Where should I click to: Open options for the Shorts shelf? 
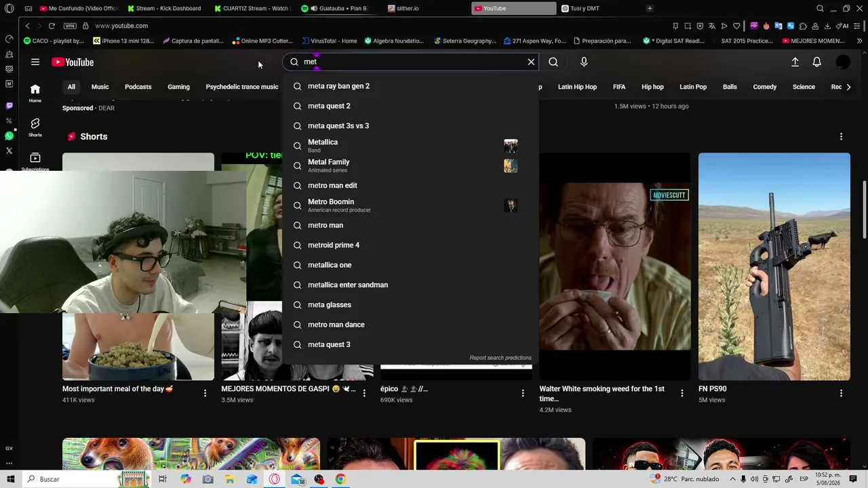tap(841, 136)
